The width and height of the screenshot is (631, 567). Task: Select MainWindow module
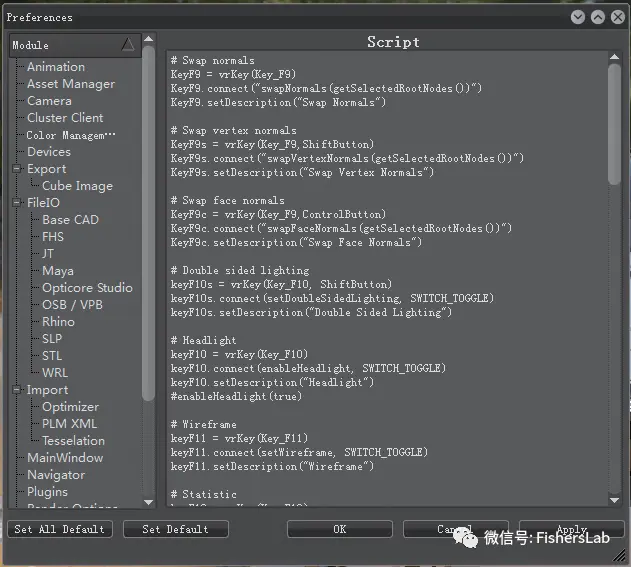[x=65, y=458]
